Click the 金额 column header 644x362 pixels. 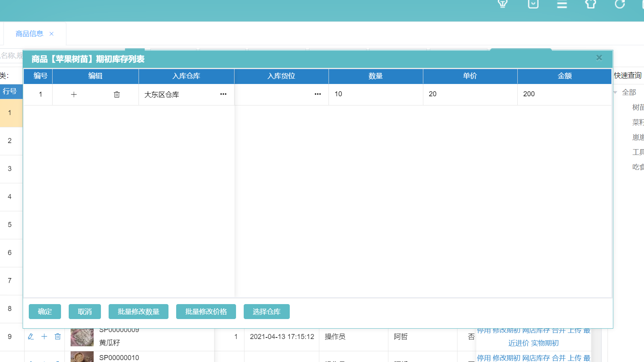point(565,76)
